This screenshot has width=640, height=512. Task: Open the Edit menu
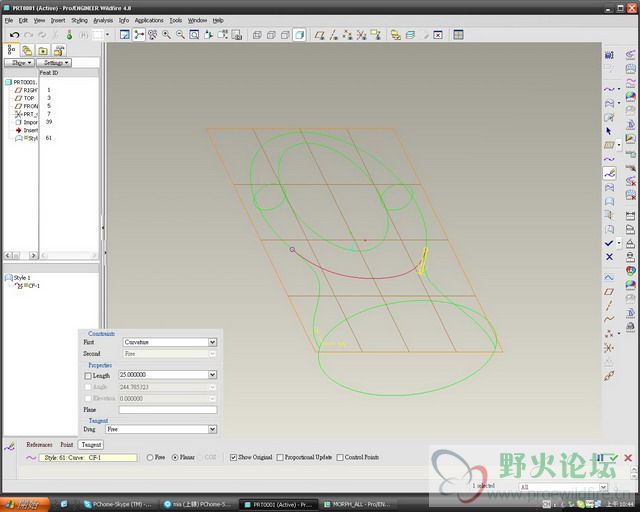(23, 20)
